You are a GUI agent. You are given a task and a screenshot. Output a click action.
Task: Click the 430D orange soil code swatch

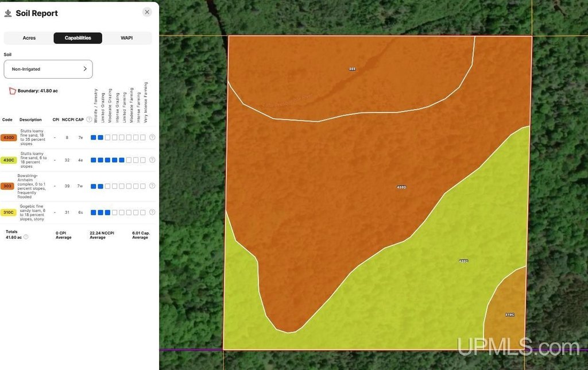click(9, 137)
